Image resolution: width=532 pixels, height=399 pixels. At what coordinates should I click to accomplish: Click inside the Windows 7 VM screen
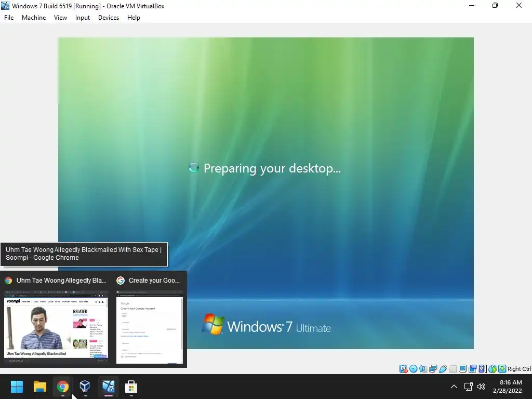coord(265,193)
